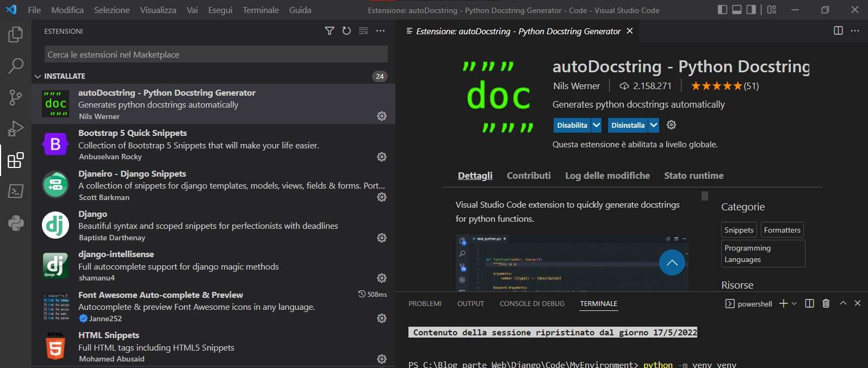Viewport: 868px width, 368px height.
Task: Show the PROBLEMI panel tab
Action: click(x=425, y=303)
